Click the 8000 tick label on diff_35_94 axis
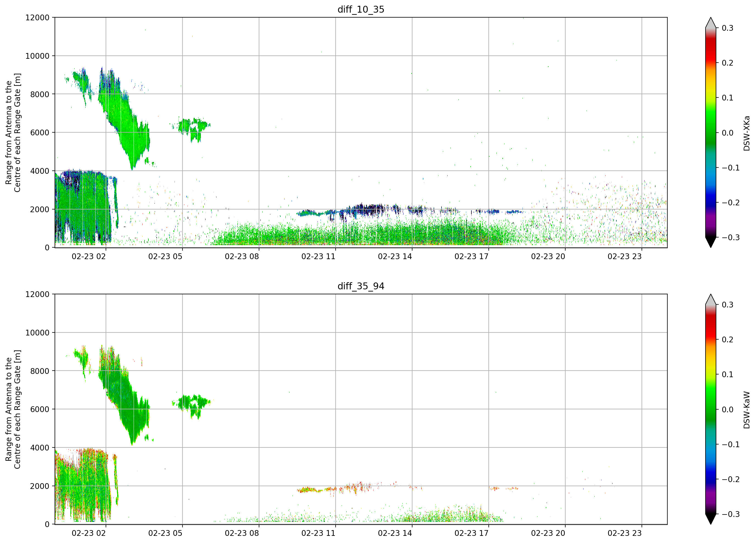 [40, 371]
